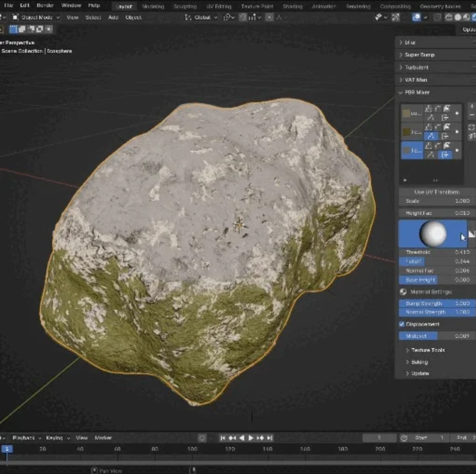Toggle the Displacement checkbox
This screenshot has height=474, width=476.
coord(401,324)
